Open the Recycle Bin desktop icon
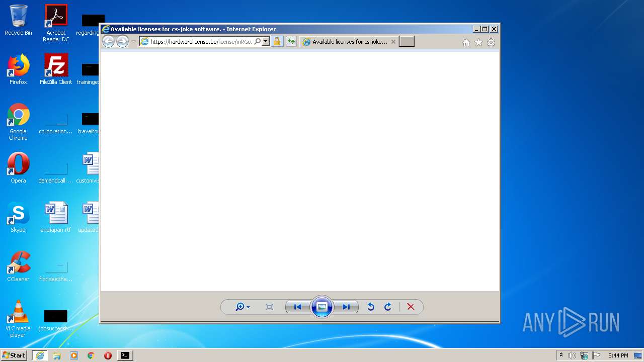This screenshot has width=644, height=362. [x=18, y=20]
